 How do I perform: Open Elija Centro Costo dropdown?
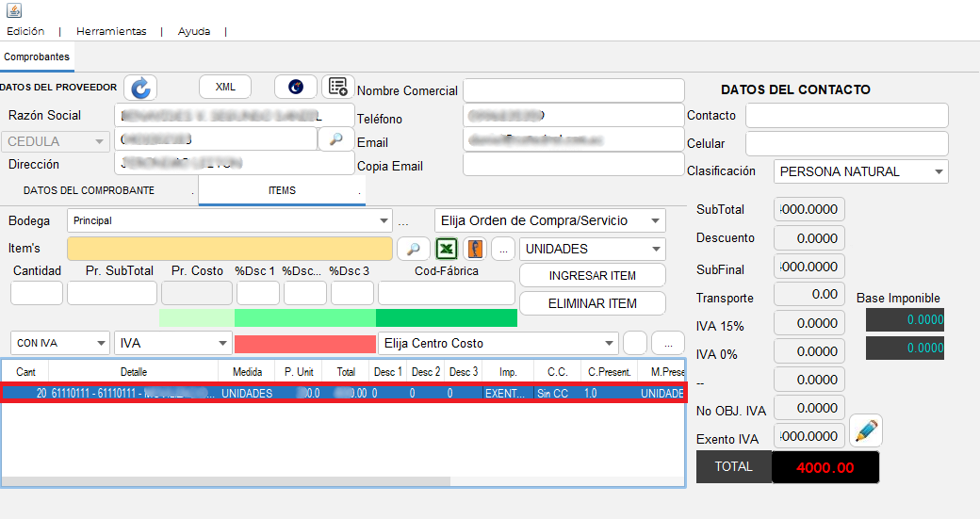pyautogui.click(x=498, y=344)
